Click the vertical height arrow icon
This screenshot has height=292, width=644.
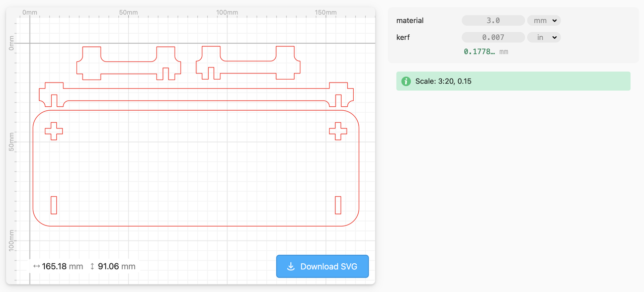pos(92,266)
